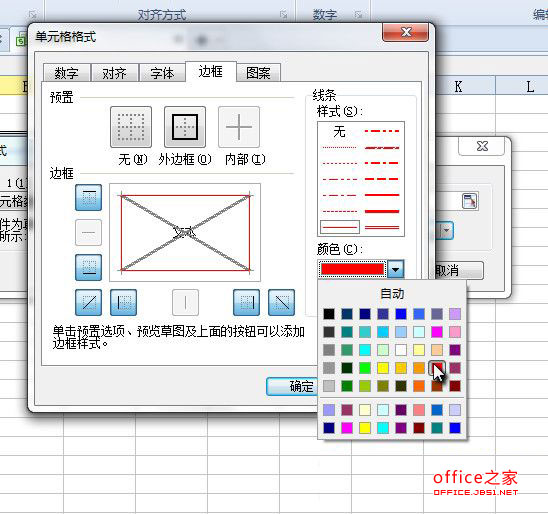The height and width of the screenshot is (514, 548).
Task: Toggle the bottom border button
Action: click(x=88, y=268)
